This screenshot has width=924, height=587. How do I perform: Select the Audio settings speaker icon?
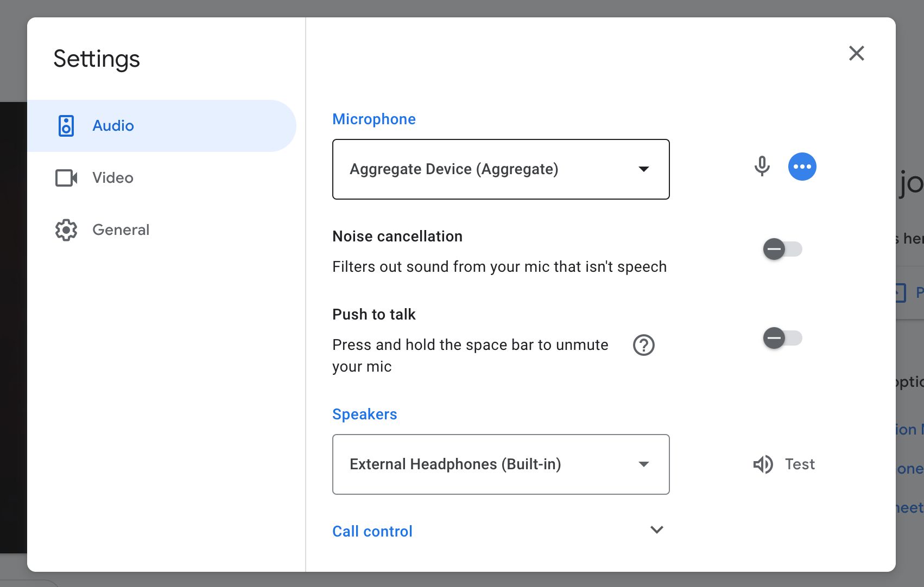pyautogui.click(x=65, y=125)
